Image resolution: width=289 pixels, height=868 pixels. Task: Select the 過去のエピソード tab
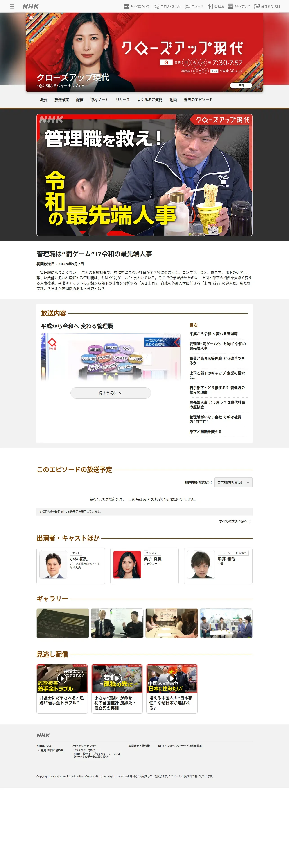pos(198,100)
